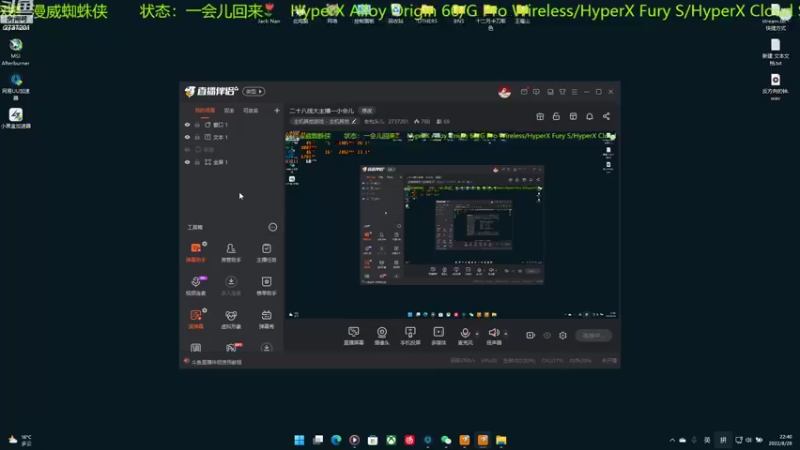The image size is (800, 450).
Task: Hide the 文本 1 source with its eye
Action: pos(187,137)
